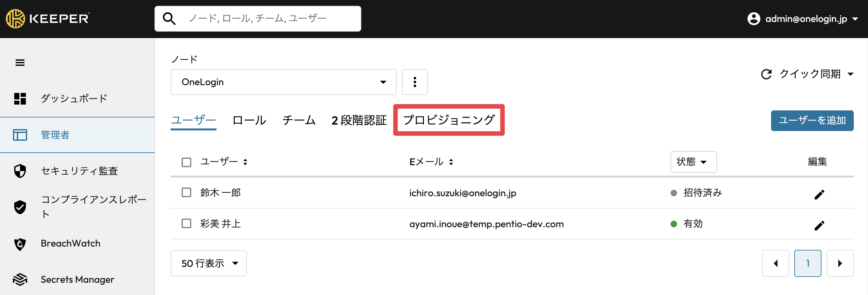Open the admin@onelogin.jp account menu
This screenshot has height=295, width=868.
coord(802,19)
